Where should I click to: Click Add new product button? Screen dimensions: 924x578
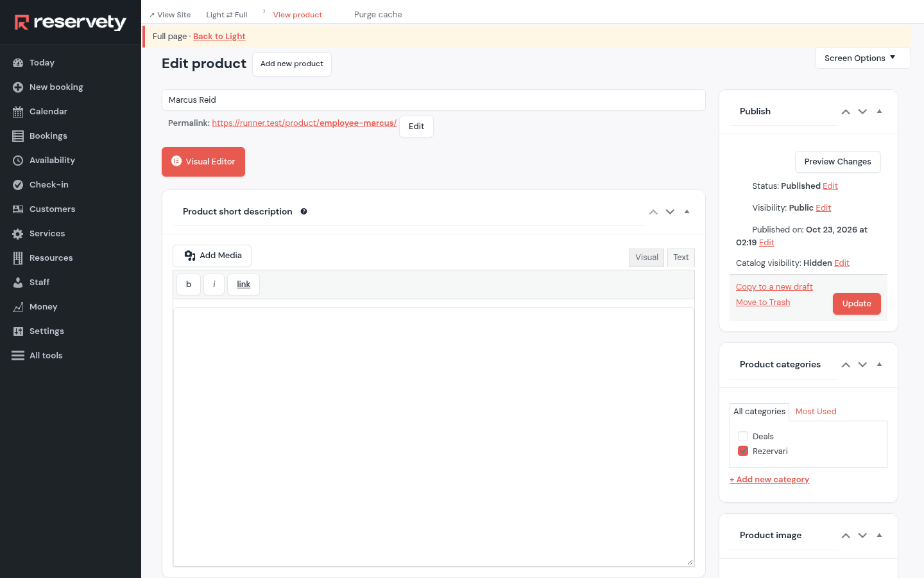[x=292, y=64]
